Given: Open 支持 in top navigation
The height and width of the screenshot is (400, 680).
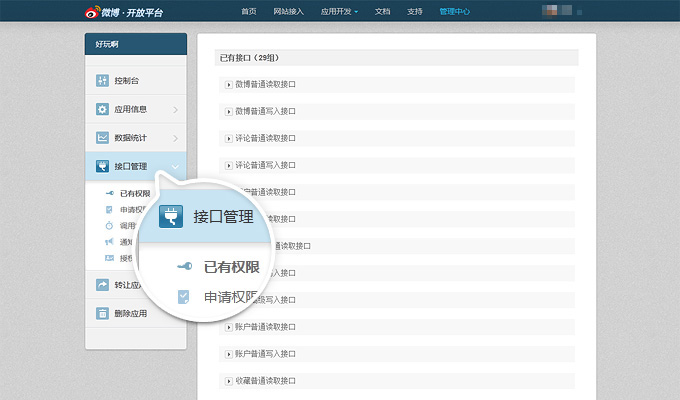Looking at the screenshot, I should click(x=415, y=12).
